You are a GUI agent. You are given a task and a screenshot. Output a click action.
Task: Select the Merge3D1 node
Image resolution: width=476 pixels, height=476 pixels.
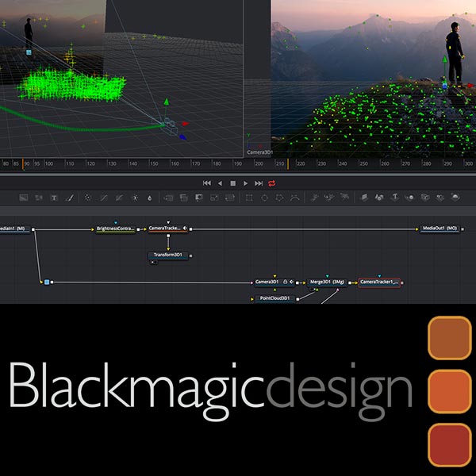(x=327, y=282)
